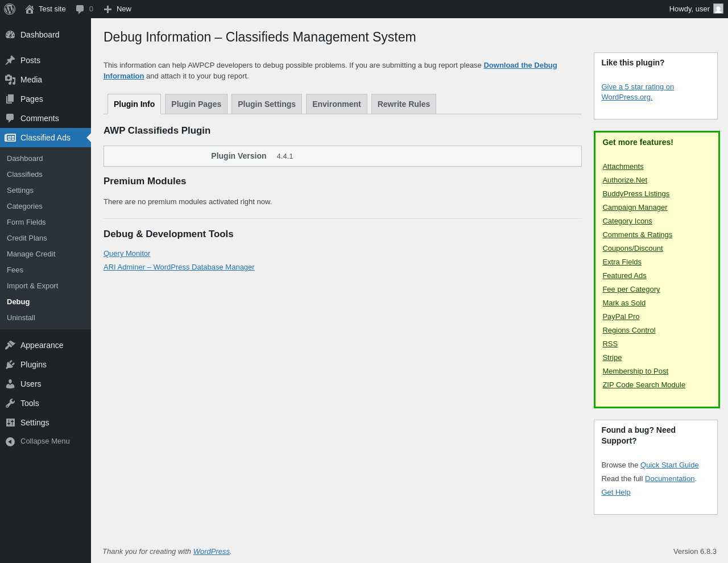
Task: Select the Tools wrench icon
Action: click(10, 403)
